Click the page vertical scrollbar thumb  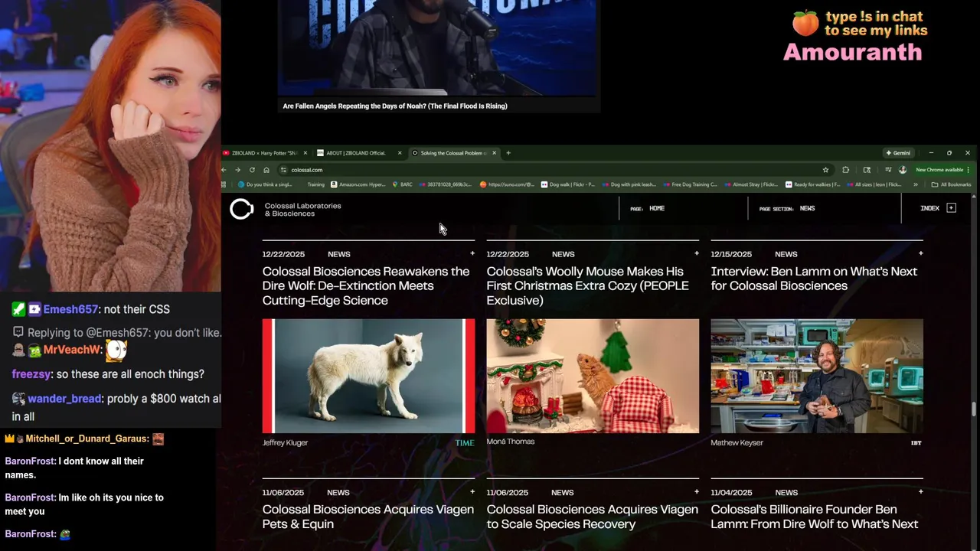coord(975,409)
